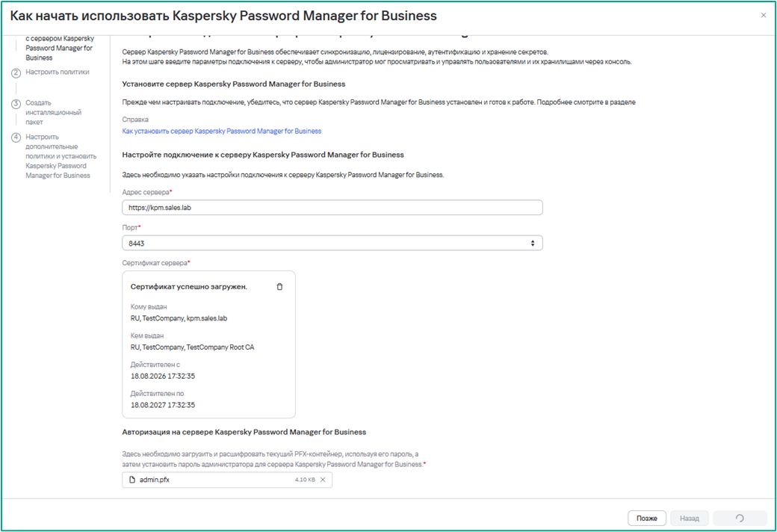Viewport: 777px width, 532px height.
Task: Remove the admin.pfx file with X icon
Action: point(323,480)
